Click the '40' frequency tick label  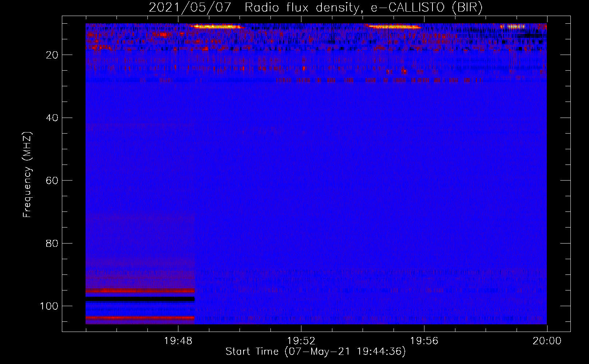pyautogui.click(x=52, y=118)
